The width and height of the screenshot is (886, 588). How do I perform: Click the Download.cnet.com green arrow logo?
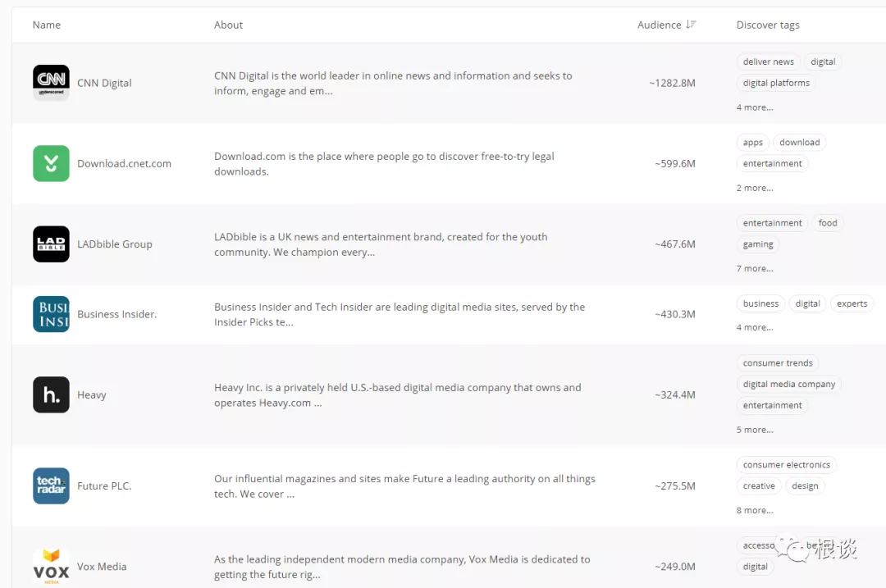51,163
